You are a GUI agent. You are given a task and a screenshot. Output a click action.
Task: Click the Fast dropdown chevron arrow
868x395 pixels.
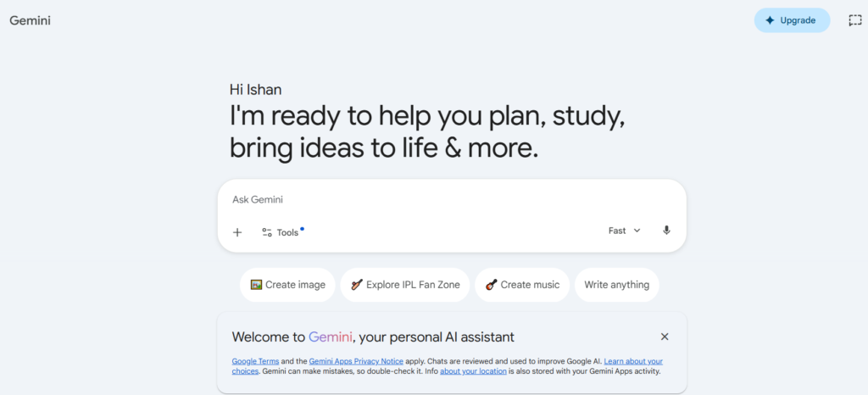tap(637, 231)
